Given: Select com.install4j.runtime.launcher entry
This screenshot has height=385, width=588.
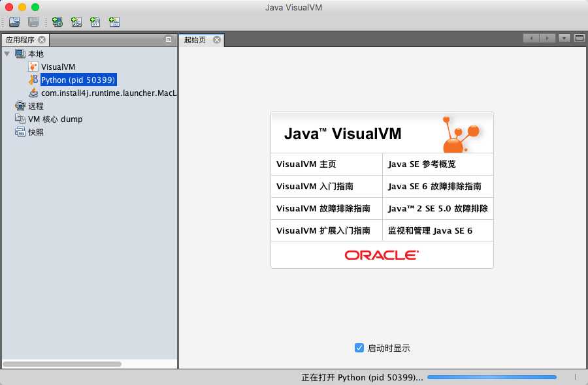Looking at the screenshot, I should 108,93.
